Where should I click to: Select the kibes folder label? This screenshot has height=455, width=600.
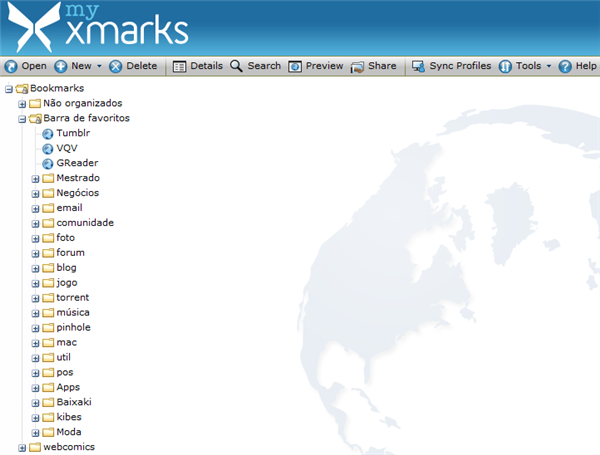pos(69,417)
